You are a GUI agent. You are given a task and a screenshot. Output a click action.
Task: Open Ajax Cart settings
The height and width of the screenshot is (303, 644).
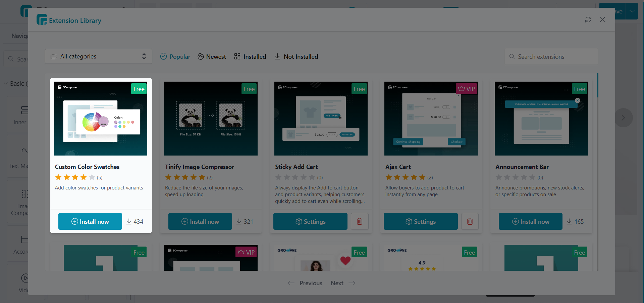coord(421,221)
